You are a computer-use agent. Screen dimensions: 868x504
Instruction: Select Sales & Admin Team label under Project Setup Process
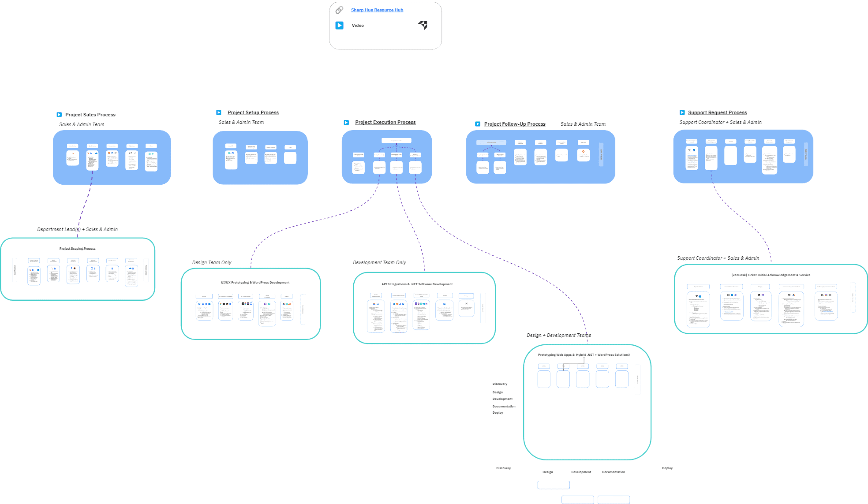point(241,122)
